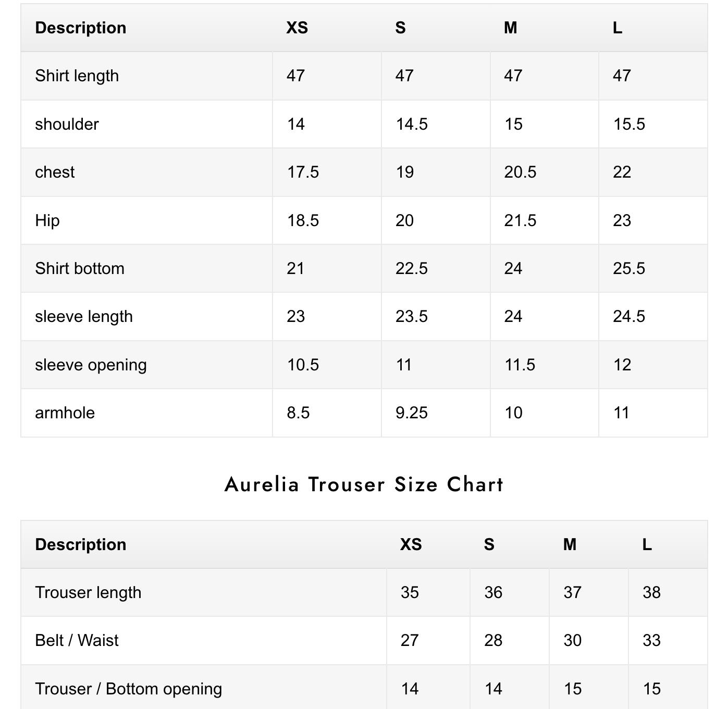This screenshot has height=709, width=728.
Task: Click the Hip value 18.5 cell
Action: tap(303, 221)
